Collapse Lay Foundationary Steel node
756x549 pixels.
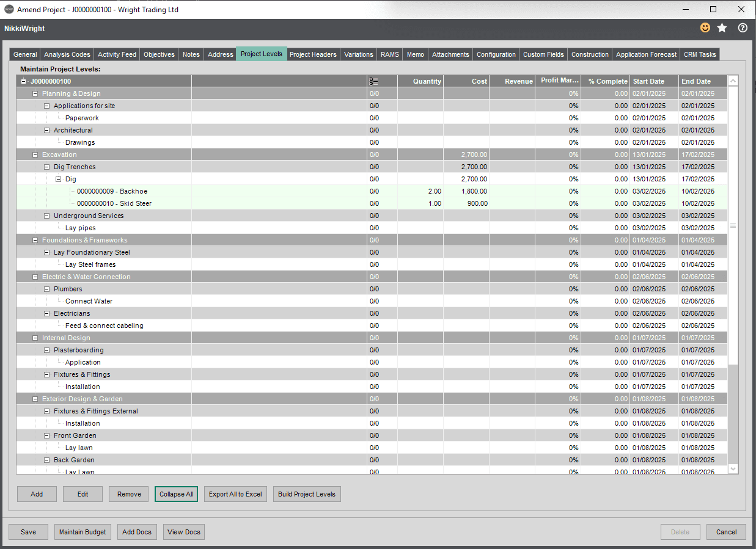[x=47, y=252]
